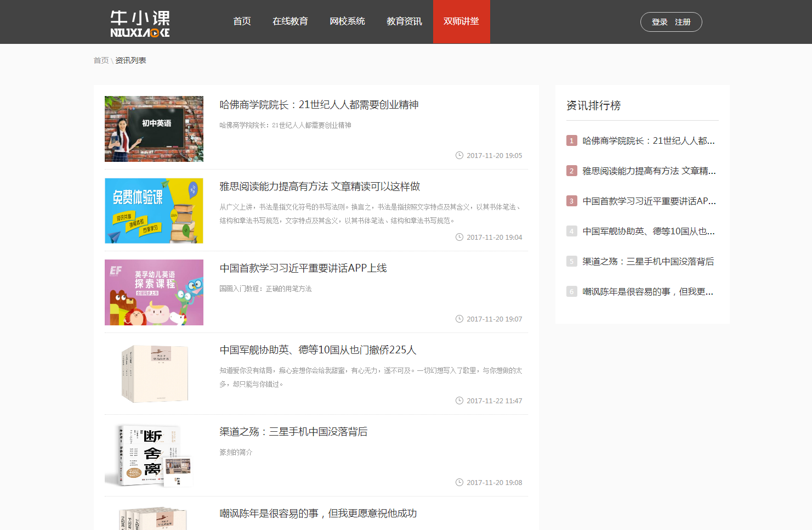The image size is (812, 530).
Task: Click 登录 in the header button
Action: (x=660, y=22)
